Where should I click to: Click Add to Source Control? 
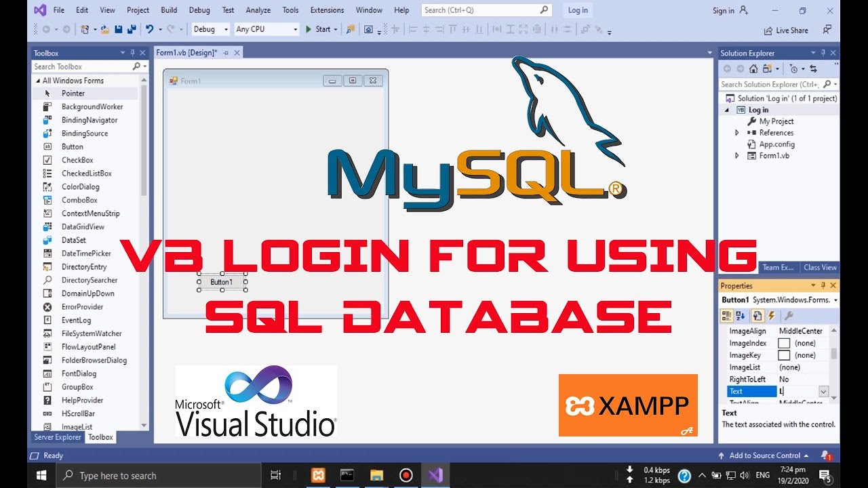point(764,455)
